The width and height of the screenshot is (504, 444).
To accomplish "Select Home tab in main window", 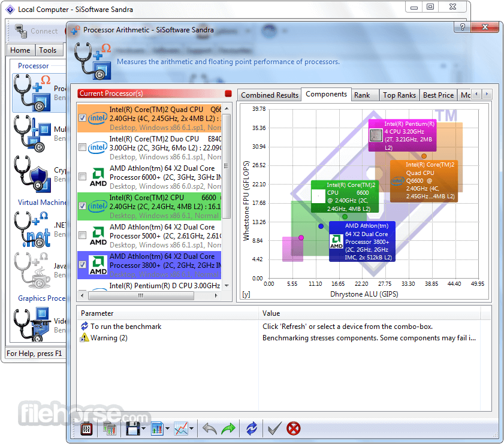I will tap(20, 50).
